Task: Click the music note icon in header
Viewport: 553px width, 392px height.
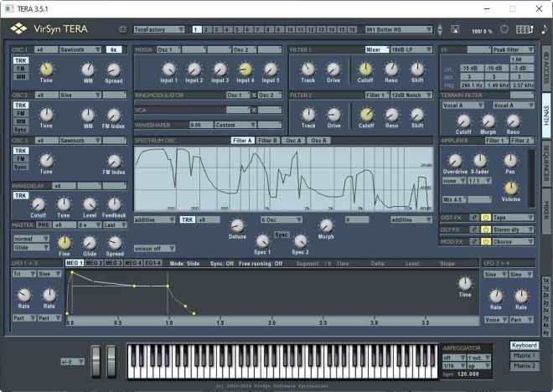Action: click(545, 29)
